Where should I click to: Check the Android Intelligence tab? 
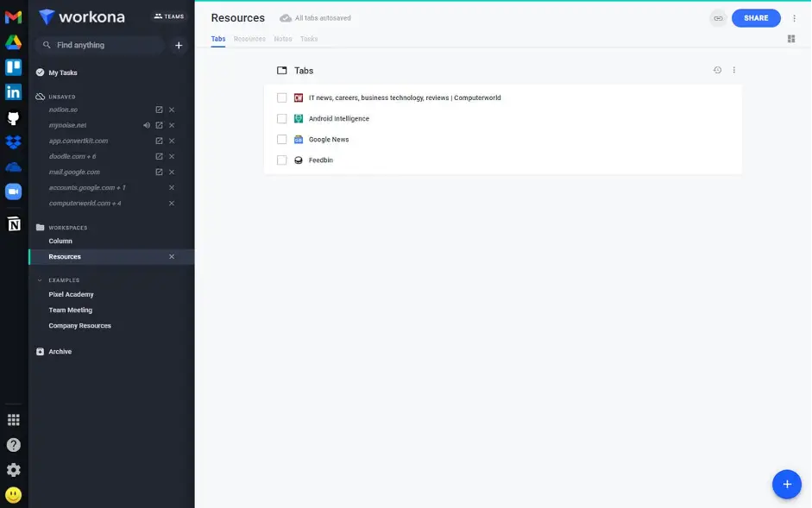pos(281,118)
